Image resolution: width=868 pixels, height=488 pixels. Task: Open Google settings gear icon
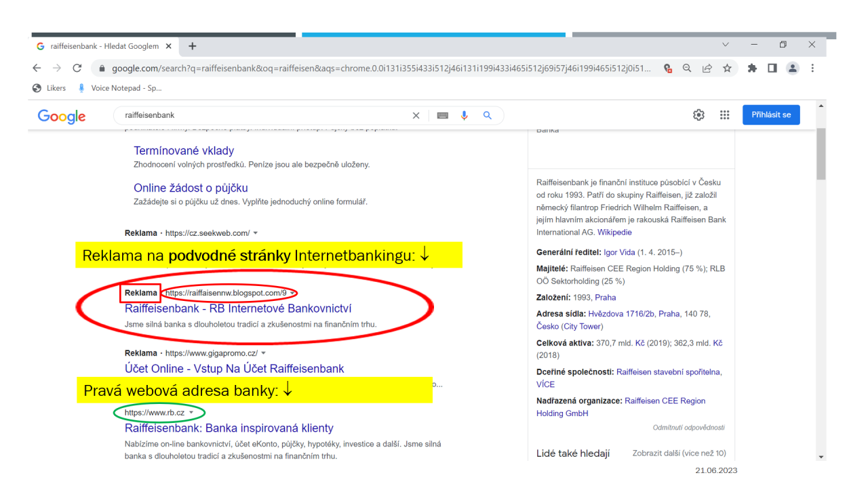[x=698, y=115]
